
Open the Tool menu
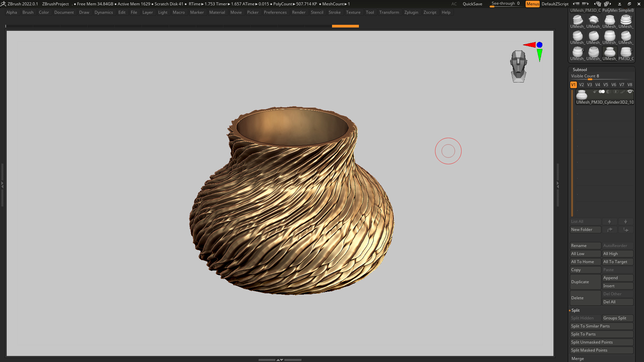[x=370, y=12]
